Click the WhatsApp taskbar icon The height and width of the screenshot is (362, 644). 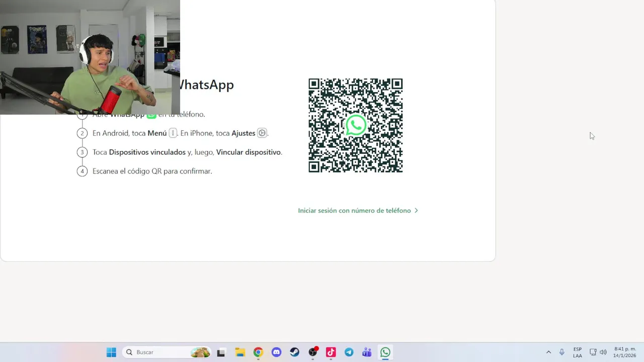[x=385, y=352]
